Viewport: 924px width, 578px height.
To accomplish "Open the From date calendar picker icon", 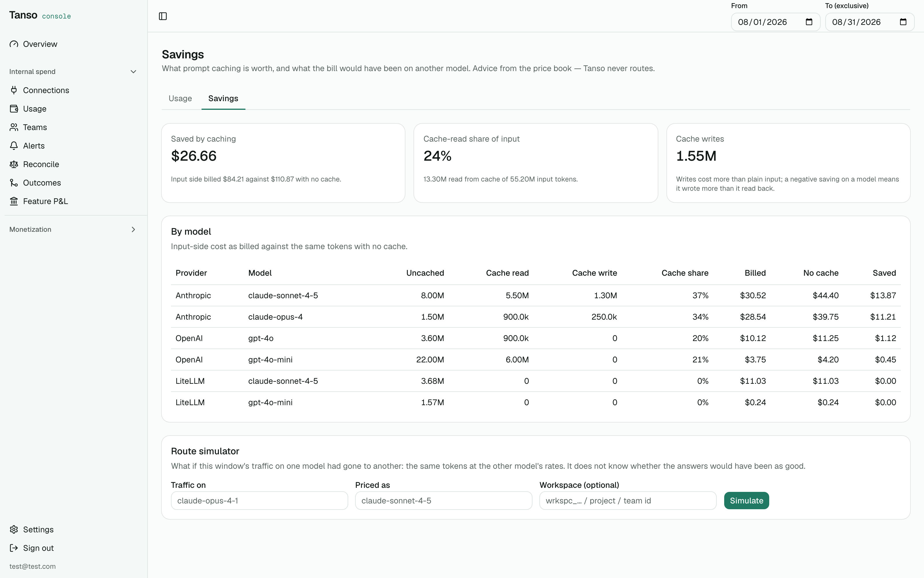I will pyautogui.click(x=809, y=22).
